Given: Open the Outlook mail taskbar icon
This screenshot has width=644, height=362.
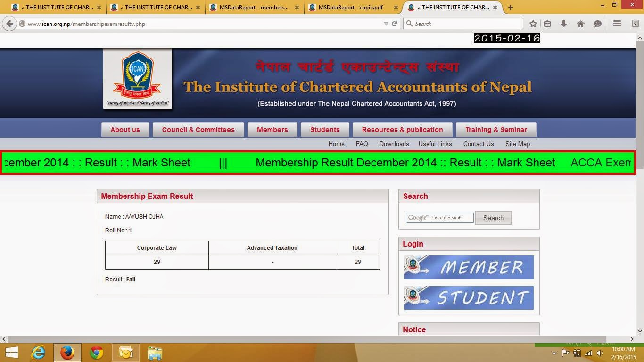Looking at the screenshot, I should (126, 353).
